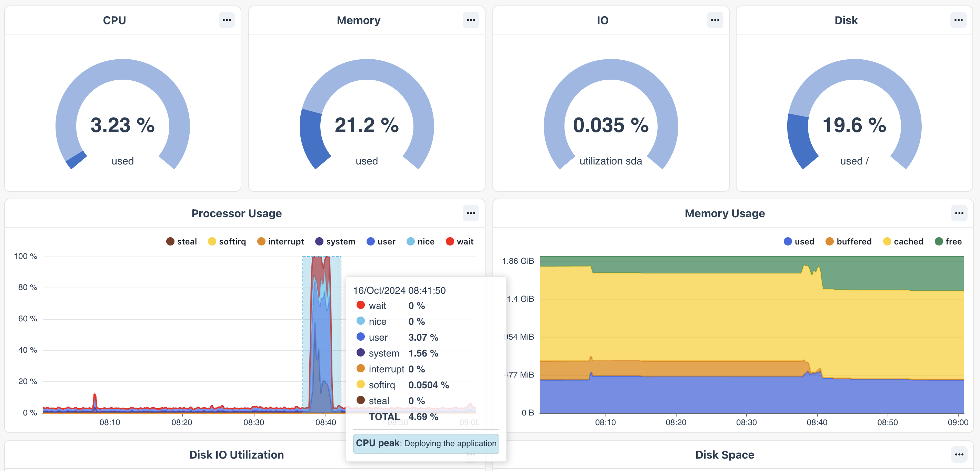
Task: Click the 08:40 tick on Memory Usage chart
Action: pyautogui.click(x=817, y=422)
